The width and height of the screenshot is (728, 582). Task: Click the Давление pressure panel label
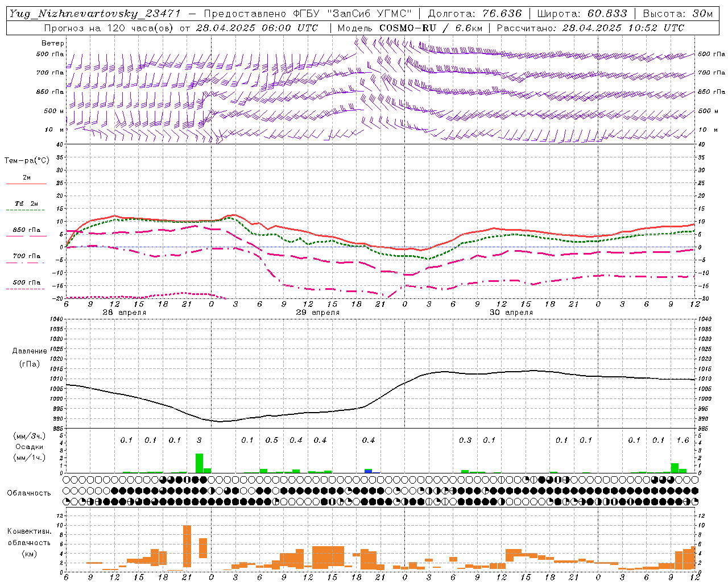[x=29, y=351]
